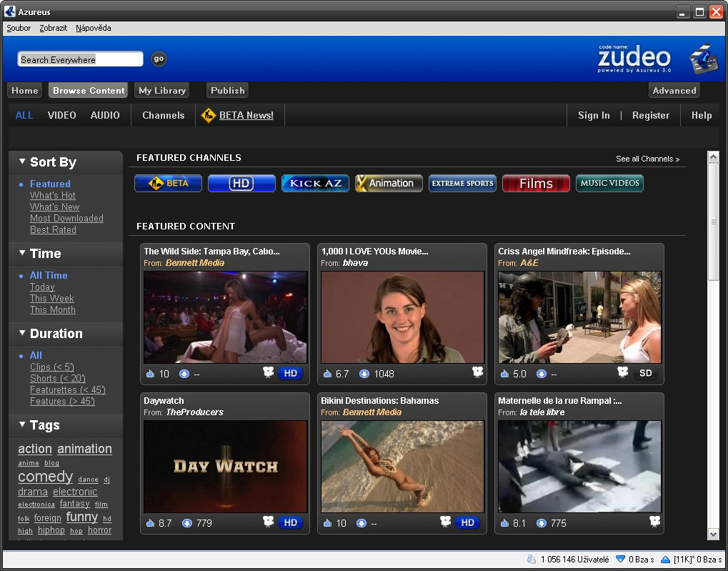Filter content by AUDIO
The height and width of the screenshot is (571, 728).
105,115
